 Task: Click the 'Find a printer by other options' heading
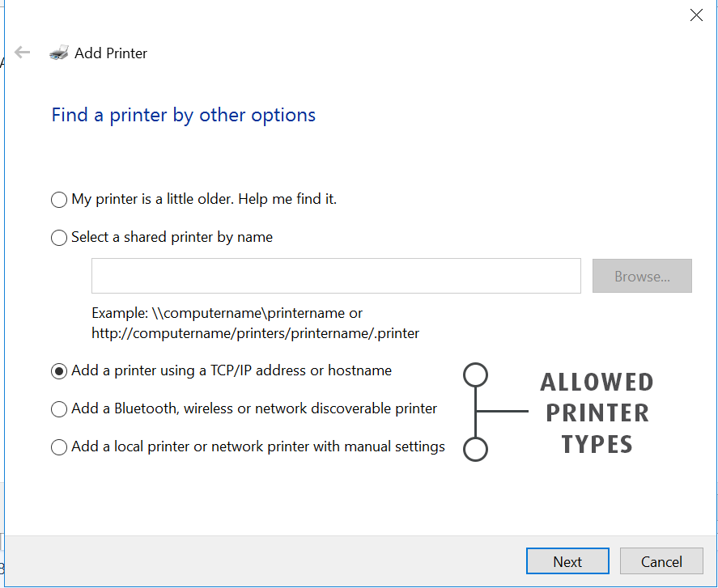[184, 115]
